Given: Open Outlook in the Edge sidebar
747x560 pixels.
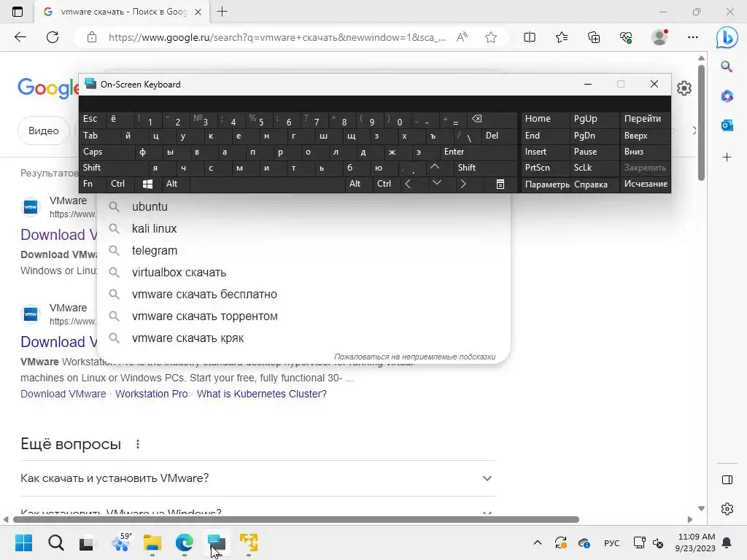Looking at the screenshot, I should pos(727,125).
